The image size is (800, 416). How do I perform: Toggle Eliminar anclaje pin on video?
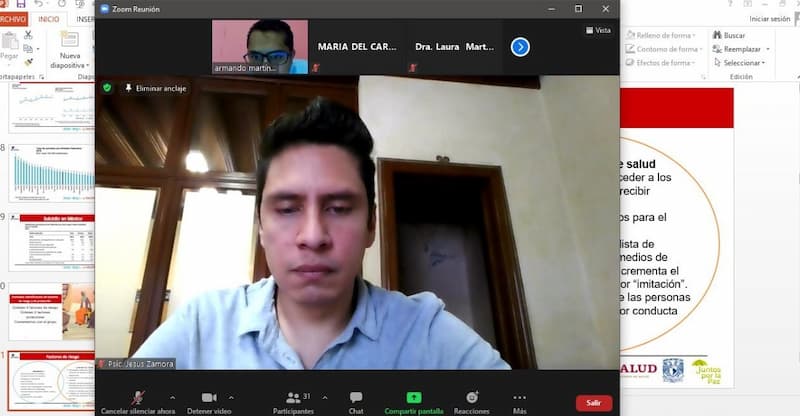click(x=156, y=88)
